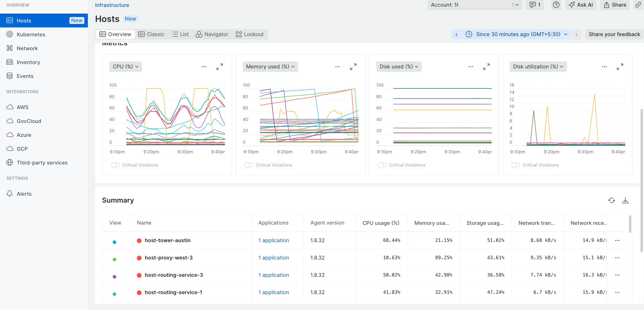Step time range back with left arrow
Viewport: 644px width, 310px height.
point(456,34)
